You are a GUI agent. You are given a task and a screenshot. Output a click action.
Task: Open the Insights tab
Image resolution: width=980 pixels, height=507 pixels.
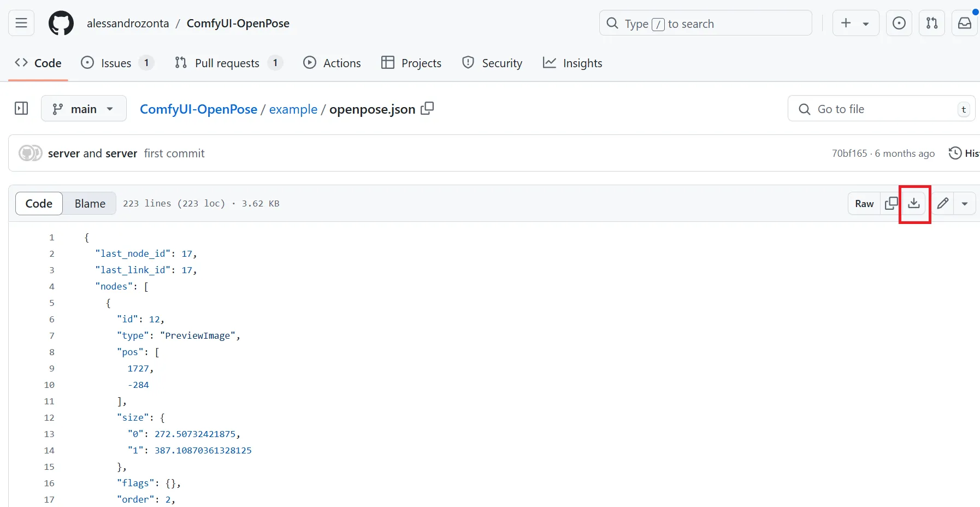click(572, 63)
